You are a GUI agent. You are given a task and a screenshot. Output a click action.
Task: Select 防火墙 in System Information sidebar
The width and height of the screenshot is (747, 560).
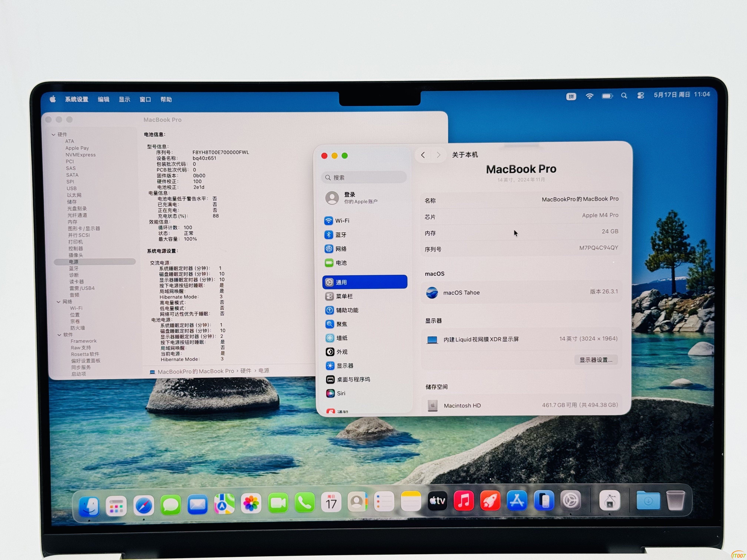(x=77, y=328)
